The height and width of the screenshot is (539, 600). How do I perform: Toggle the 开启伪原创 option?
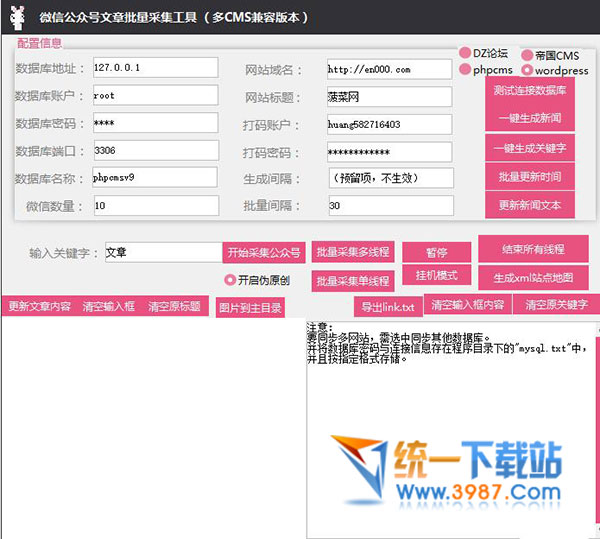257,280
